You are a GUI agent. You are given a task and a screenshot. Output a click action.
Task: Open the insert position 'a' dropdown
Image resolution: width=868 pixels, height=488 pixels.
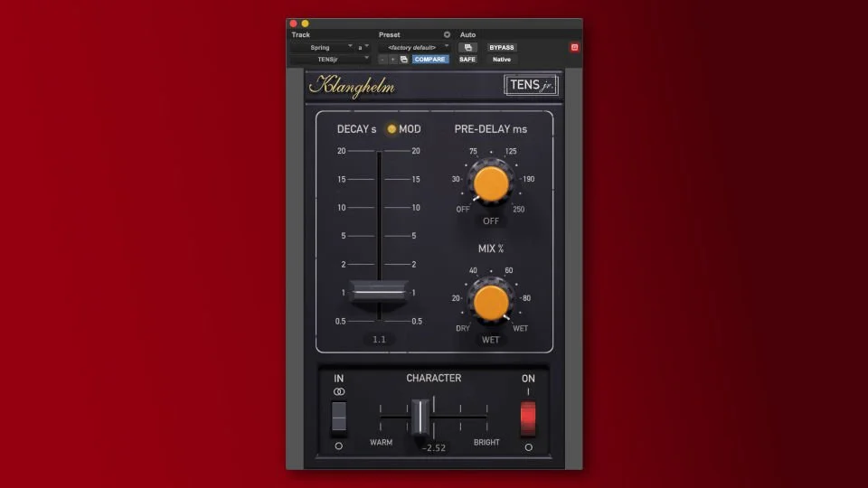tap(363, 48)
